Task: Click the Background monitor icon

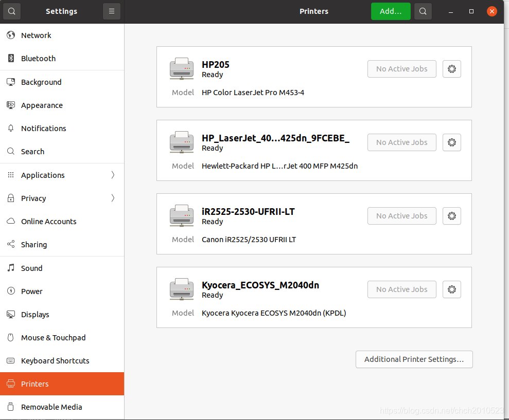Action: [11, 82]
